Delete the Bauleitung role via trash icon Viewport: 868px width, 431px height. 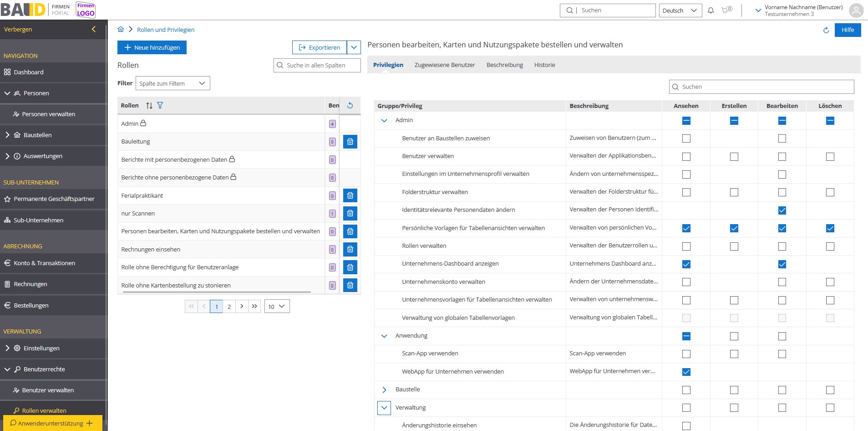pos(350,142)
